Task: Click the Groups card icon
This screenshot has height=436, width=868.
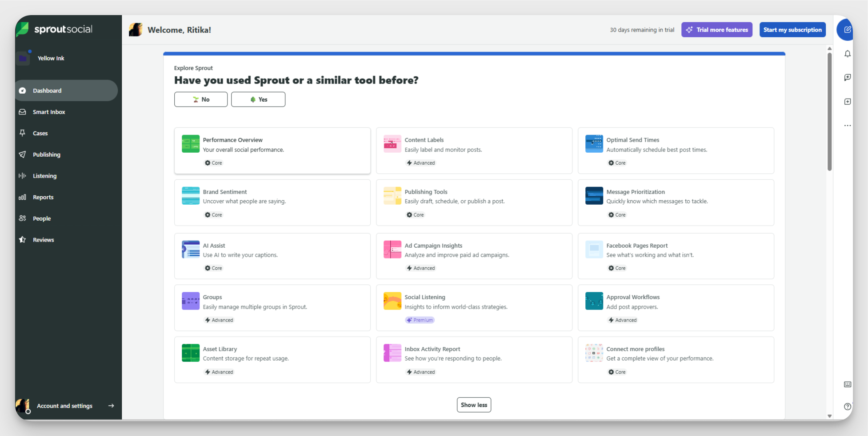Action: pyautogui.click(x=191, y=301)
